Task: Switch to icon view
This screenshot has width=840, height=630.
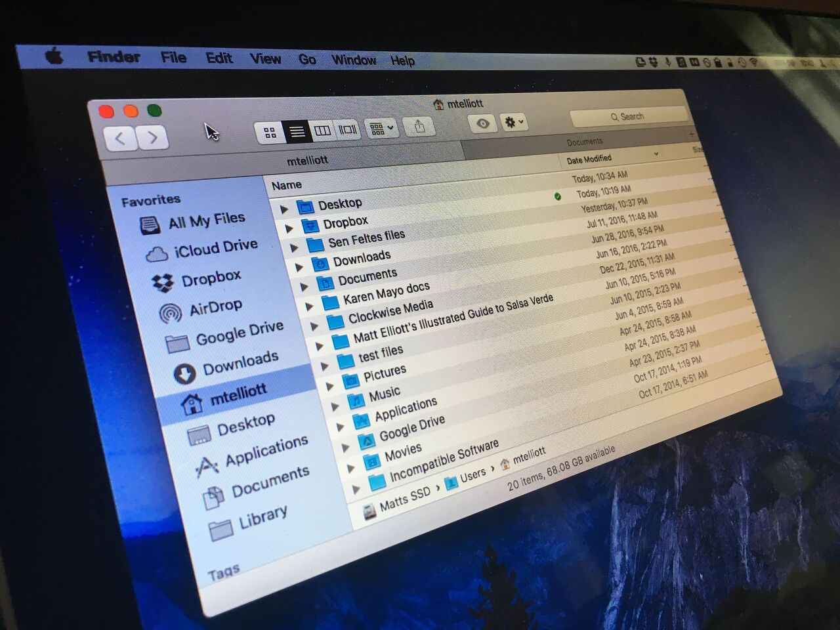Action: tap(270, 133)
